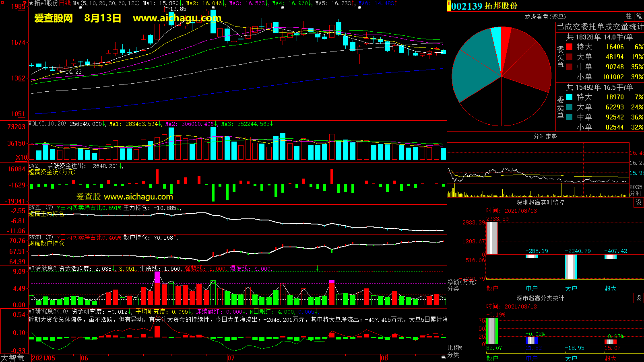Click the star icon before 拓邦股份
The image size is (644, 362).
click(31, 3)
